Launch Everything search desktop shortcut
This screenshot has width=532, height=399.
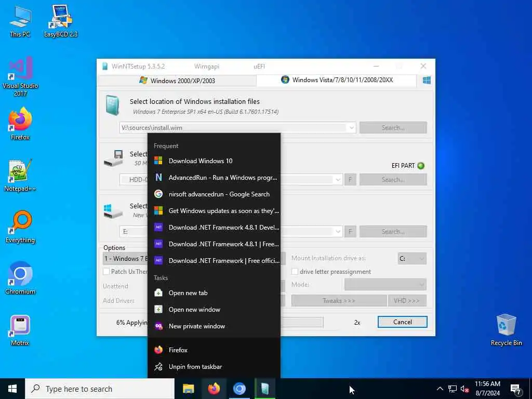tap(20, 227)
